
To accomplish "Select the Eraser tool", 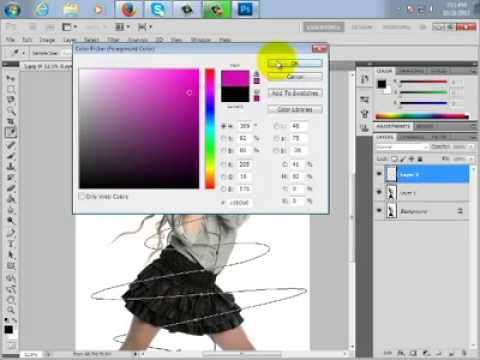I will pyautogui.click(x=11, y=188).
